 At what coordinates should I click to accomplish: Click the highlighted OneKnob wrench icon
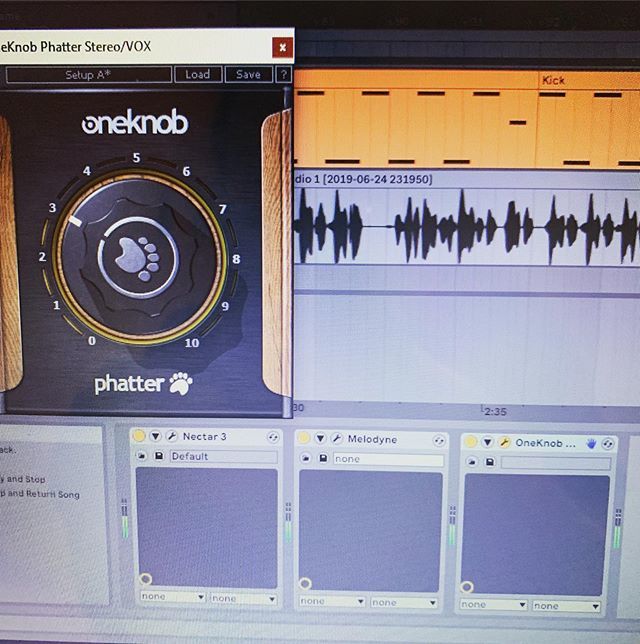coord(504,442)
